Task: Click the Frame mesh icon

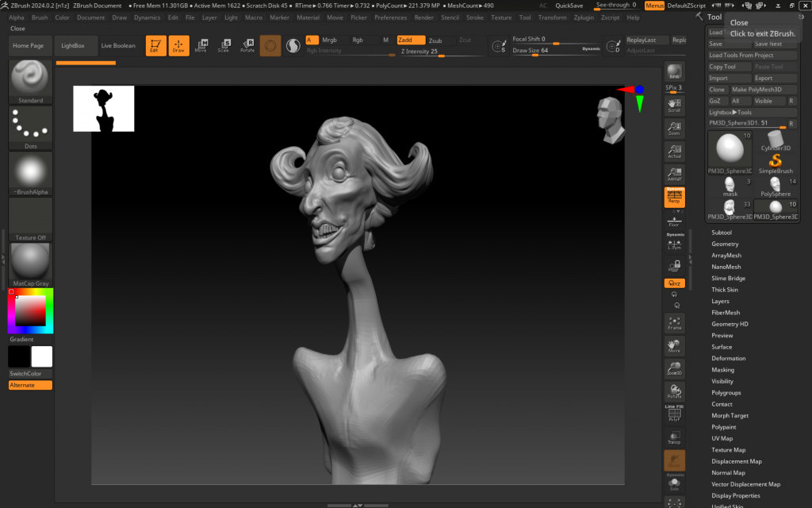Action: pos(674,323)
